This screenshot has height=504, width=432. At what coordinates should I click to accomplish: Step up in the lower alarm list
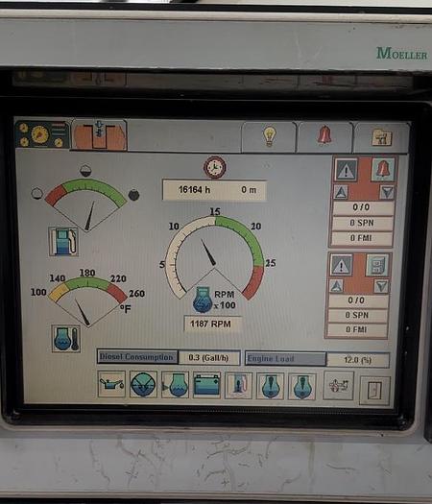pyautogui.click(x=336, y=286)
